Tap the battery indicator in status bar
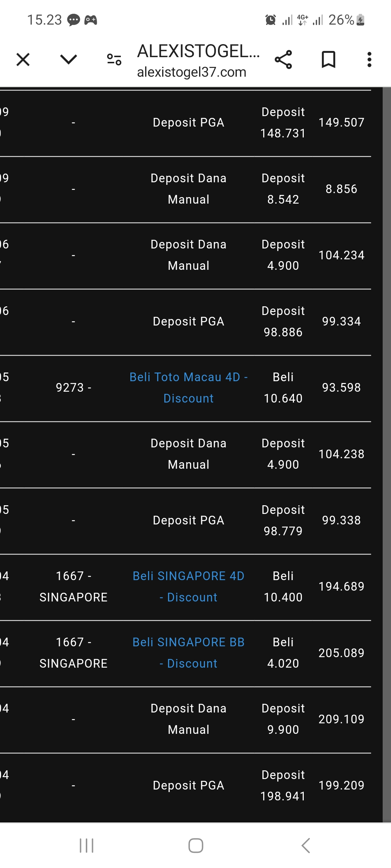The image size is (391, 868). 361,20
